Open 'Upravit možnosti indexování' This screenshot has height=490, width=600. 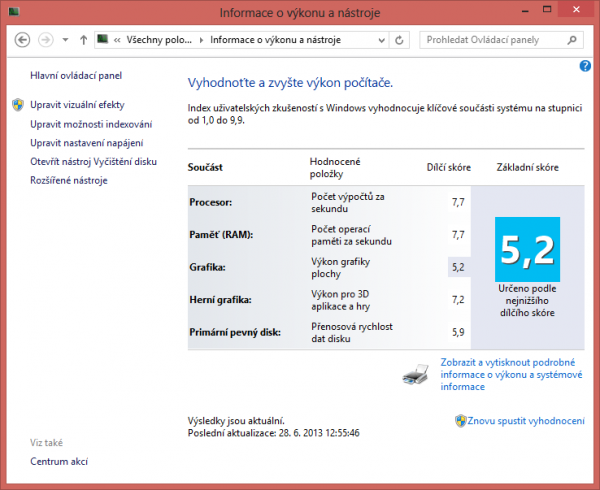pyautogui.click(x=91, y=124)
